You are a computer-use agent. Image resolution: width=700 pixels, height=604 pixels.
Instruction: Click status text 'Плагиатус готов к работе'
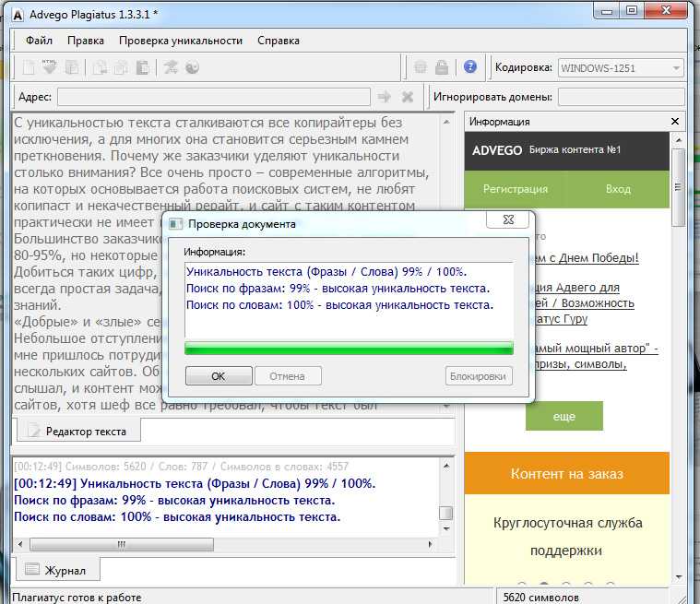[77, 597]
